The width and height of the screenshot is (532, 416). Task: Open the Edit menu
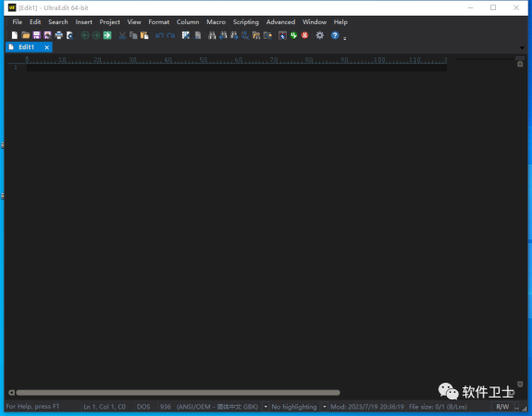coord(35,22)
